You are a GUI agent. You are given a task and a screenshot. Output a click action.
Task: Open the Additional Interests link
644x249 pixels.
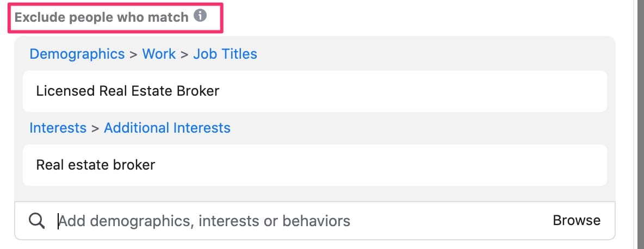167,128
